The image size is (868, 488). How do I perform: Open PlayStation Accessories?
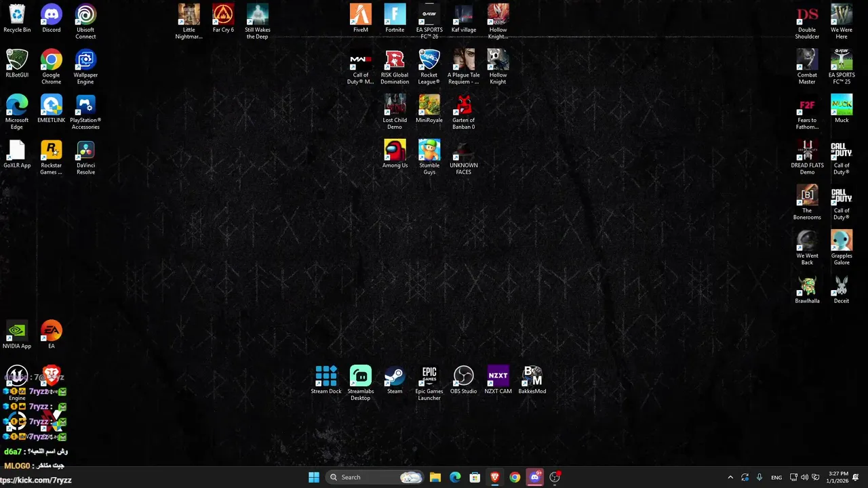click(x=85, y=112)
